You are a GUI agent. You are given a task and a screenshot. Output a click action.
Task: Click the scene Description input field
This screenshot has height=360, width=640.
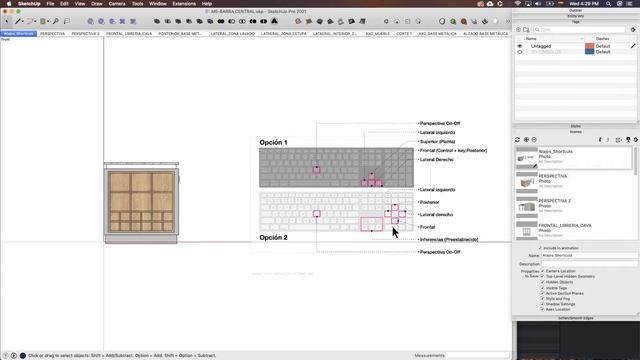click(589, 264)
